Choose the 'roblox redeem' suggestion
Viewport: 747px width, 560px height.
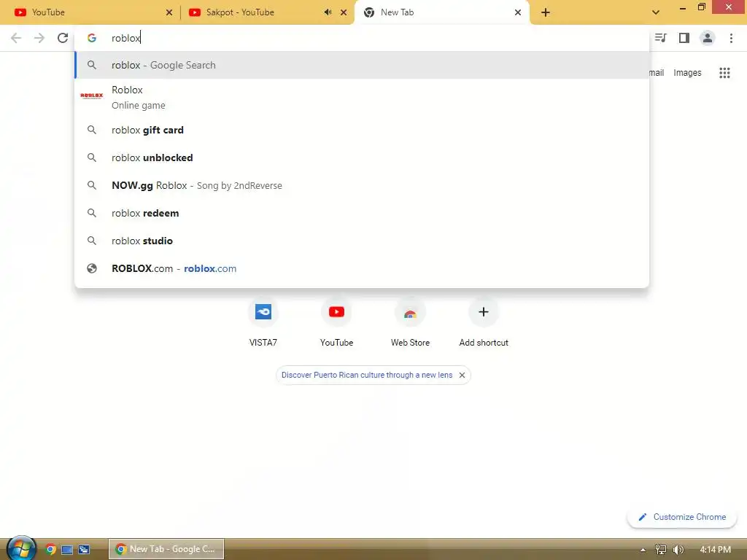pos(362,213)
